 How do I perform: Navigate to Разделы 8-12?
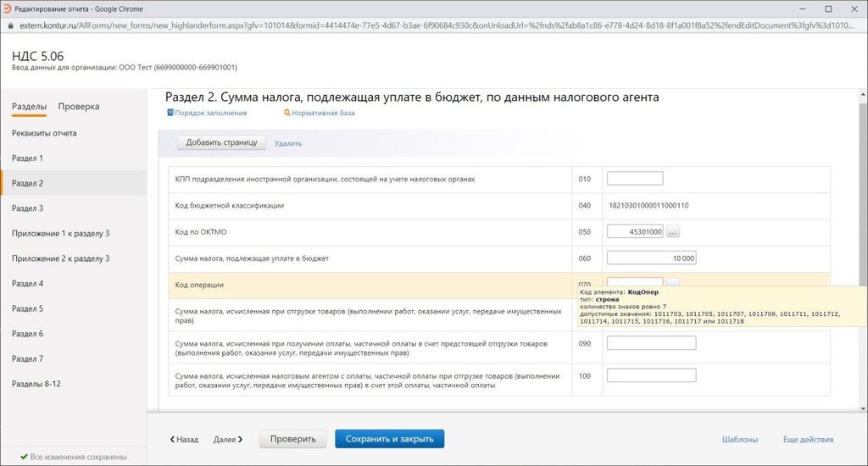tap(36, 384)
